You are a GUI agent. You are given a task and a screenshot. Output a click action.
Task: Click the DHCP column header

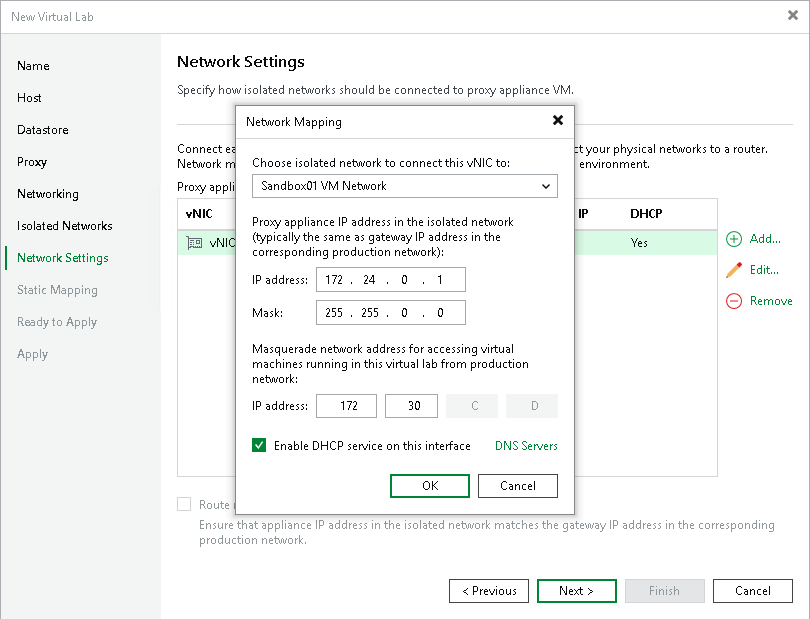point(646,213)
